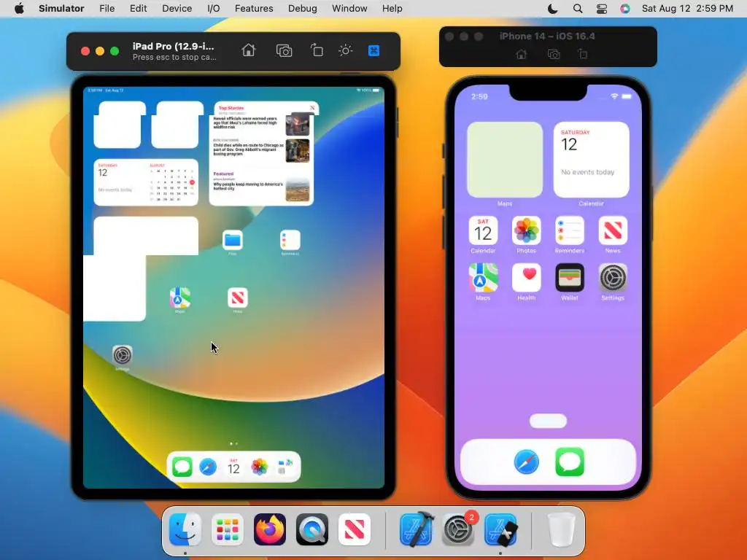The image size is (747, 560).
Task: Open Finder from the Mac Dock
Action: tap(185, 529)
